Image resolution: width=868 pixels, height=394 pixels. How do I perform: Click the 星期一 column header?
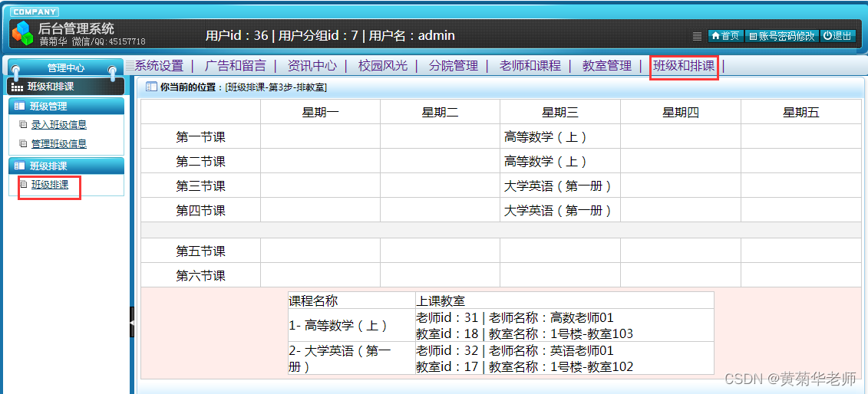point(321,113)
